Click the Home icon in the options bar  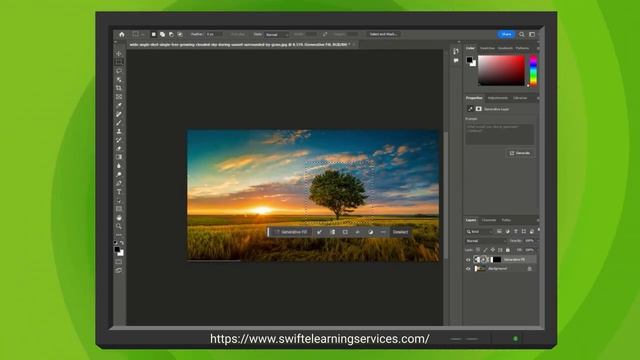tap(122, 34)
